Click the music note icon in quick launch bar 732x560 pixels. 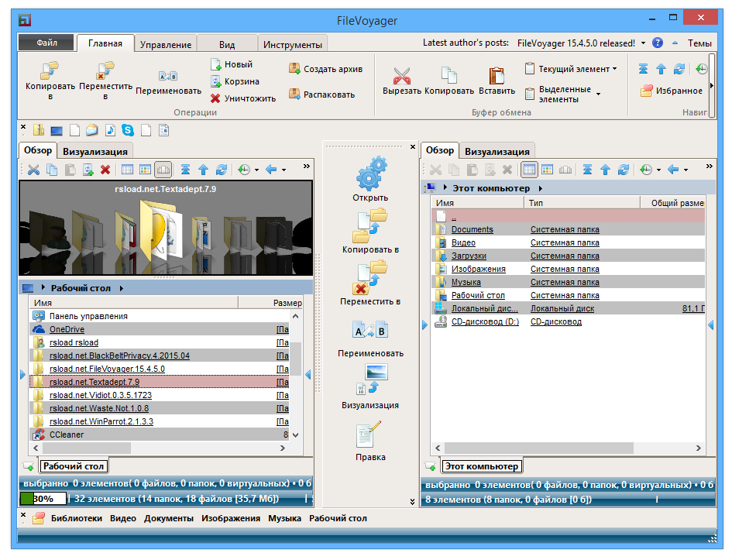[110, 130]
